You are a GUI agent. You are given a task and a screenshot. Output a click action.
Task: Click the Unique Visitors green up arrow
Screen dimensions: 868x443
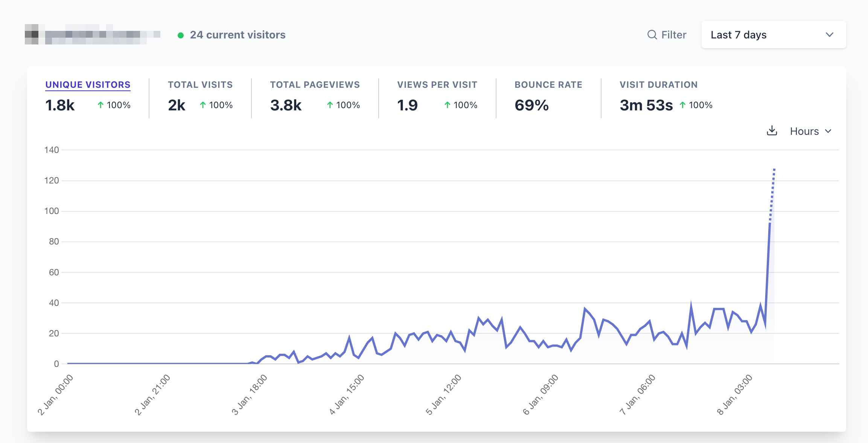(x=101, y=105)
